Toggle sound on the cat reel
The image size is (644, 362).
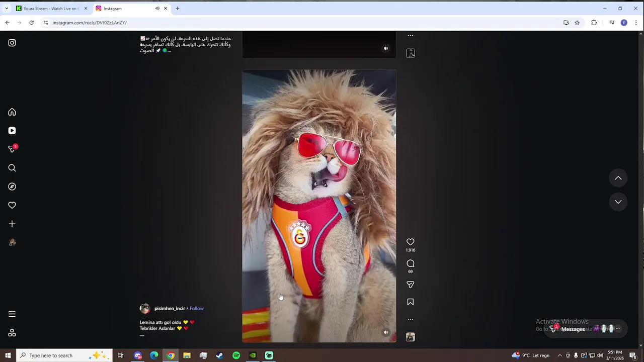(386, 332)
